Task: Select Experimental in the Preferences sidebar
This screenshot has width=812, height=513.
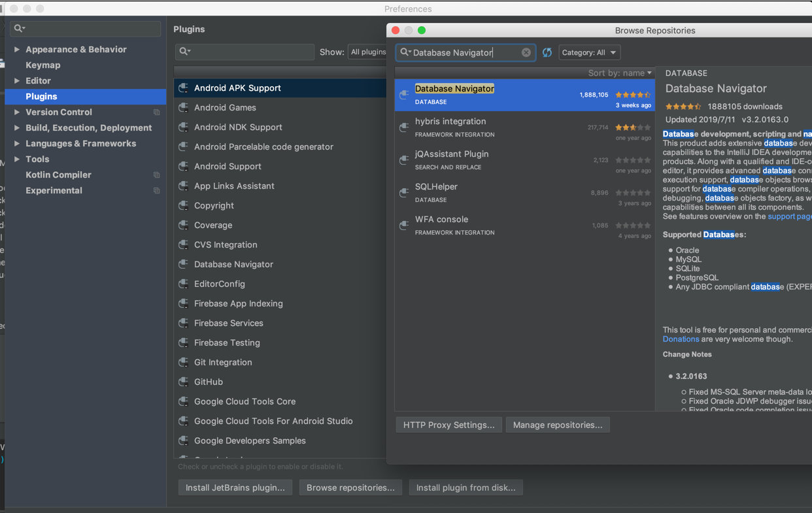Action: [54, 191]
